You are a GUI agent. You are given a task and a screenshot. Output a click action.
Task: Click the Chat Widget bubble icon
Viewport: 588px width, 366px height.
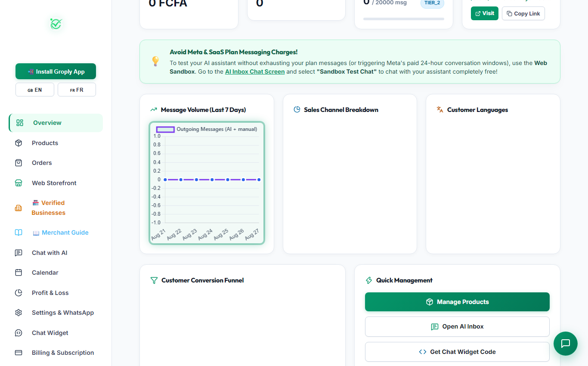(x=19, y=333)
